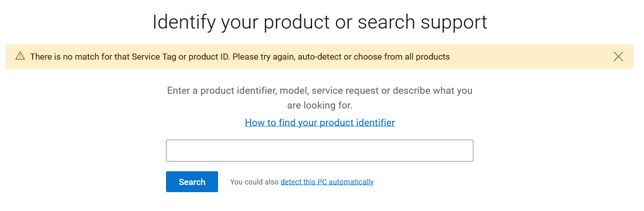Click the blue Search button
Image resolution: width=644 pixels, height=211 pixels.
192,182
